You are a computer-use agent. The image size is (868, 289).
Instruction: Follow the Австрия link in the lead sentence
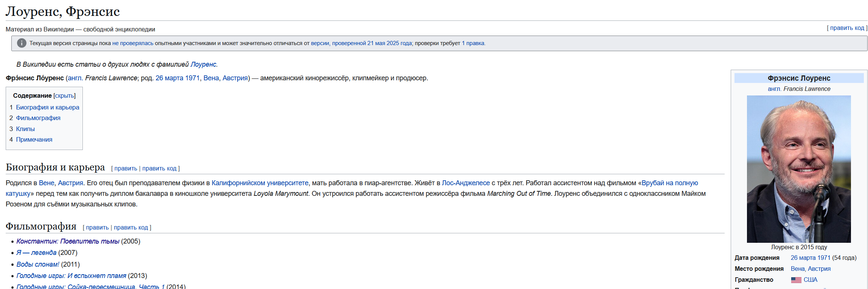coord(235,78)
